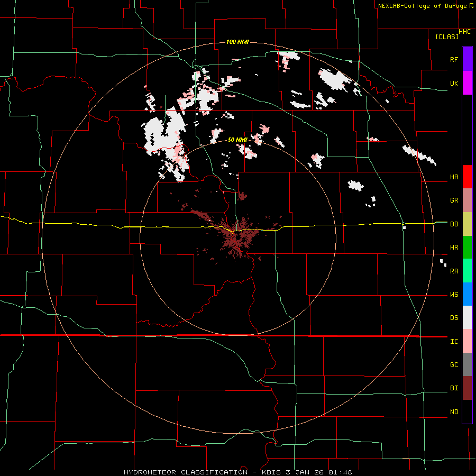Click the WS legend label
476x476 pixels.
454,294
